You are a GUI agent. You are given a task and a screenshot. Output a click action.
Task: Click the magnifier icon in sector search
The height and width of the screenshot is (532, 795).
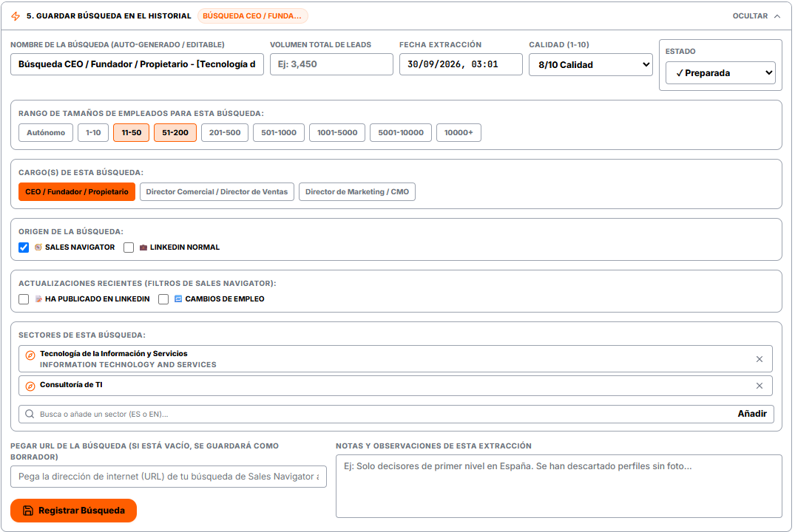(30, 414)
